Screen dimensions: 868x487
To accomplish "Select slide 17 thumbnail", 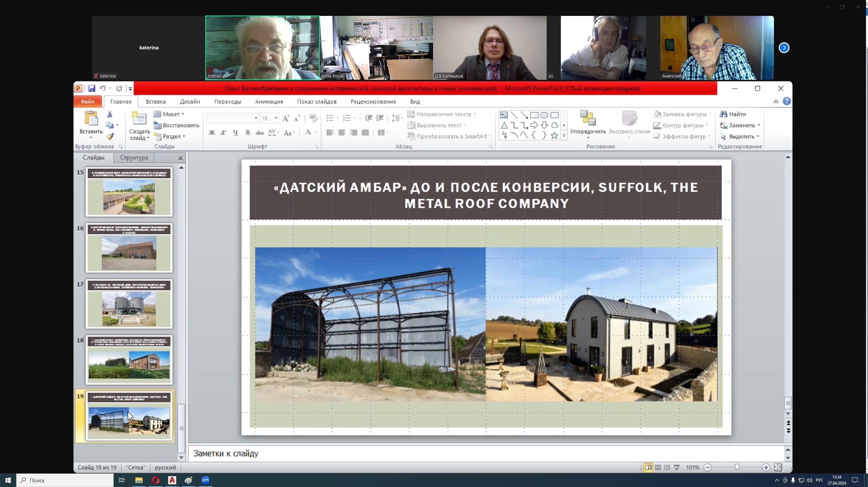I will (x=129, y=304).
